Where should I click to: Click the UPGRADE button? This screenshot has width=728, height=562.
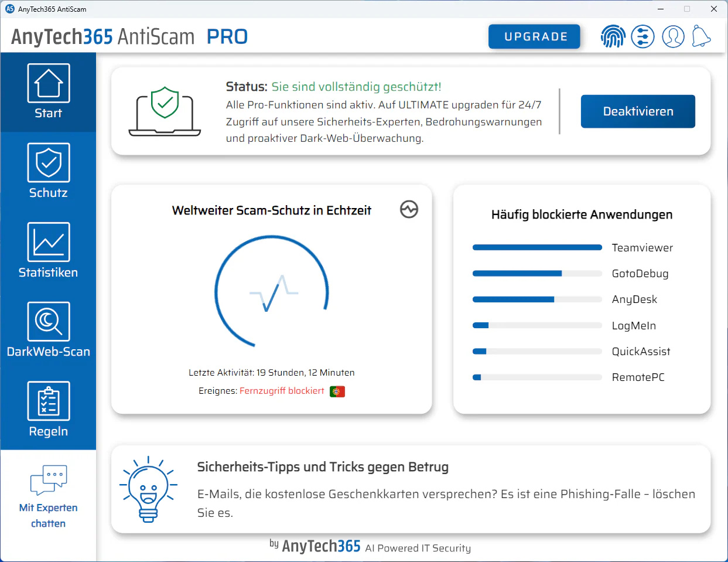pos(534,36)
